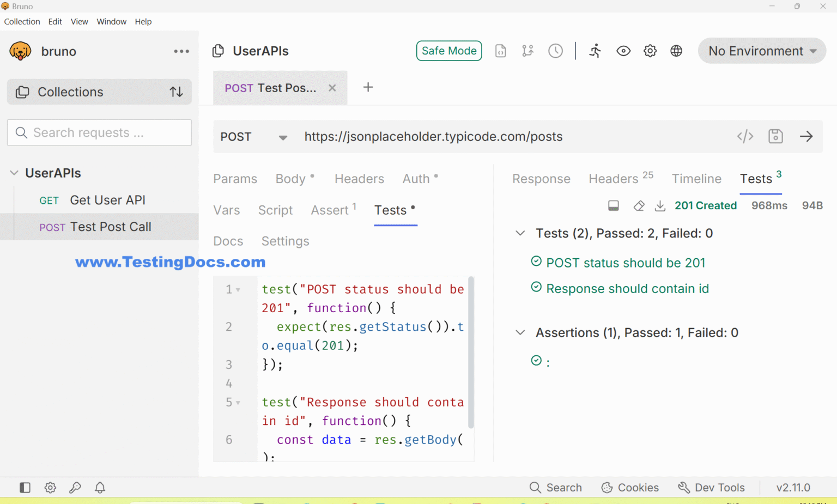Open the POST method dropdown

254,137
